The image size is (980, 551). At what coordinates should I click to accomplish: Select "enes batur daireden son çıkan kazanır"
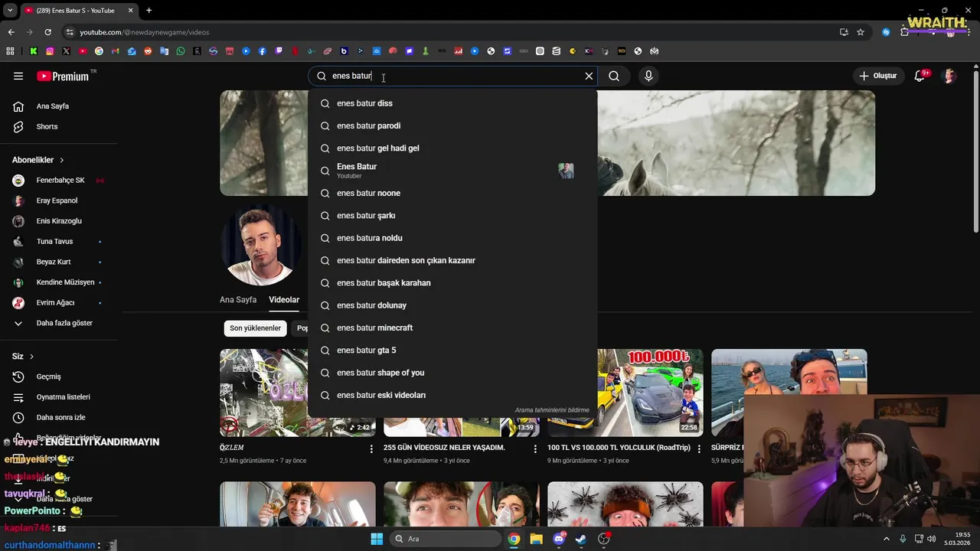click(452, 260)
